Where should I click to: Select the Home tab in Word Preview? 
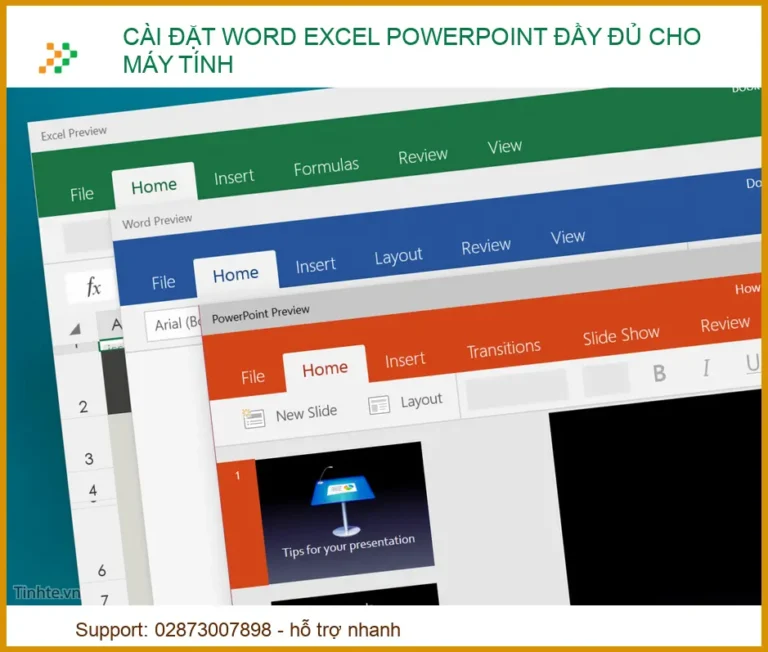[x=236, y=275]
